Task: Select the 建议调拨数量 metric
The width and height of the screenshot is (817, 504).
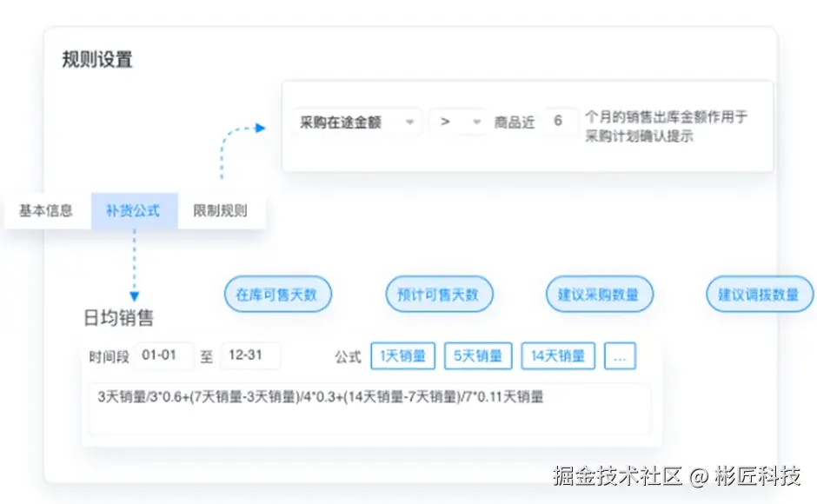Action: pyautogui.click(x=758, y=294)
